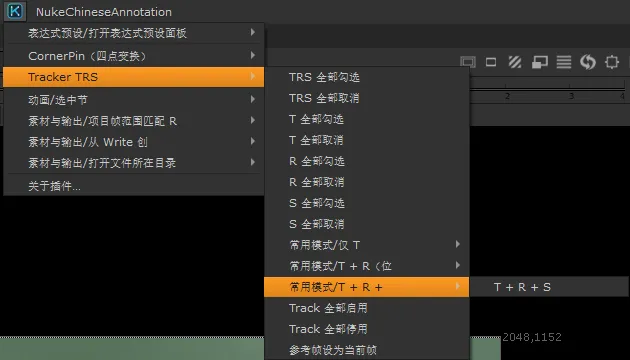Image resolution: width=630 pixels, height=360 pixels.
Task: Expand the 常用模式/仅 T submenu
Action: [366, 245]
